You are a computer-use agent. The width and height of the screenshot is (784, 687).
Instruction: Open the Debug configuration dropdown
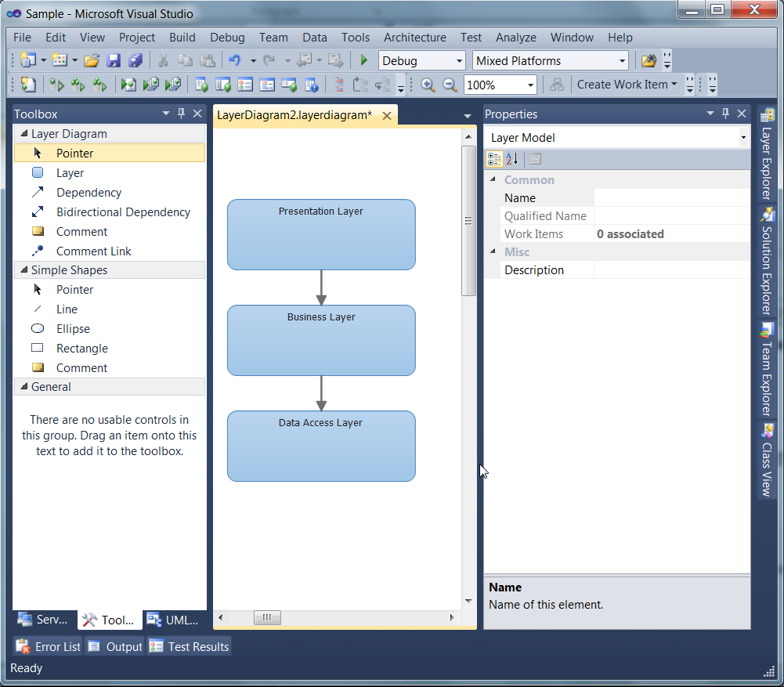(x=459, y=60)
